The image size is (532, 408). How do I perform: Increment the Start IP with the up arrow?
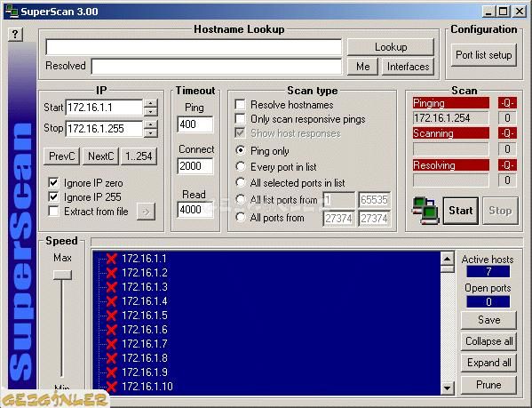click(x=151, y=103)
